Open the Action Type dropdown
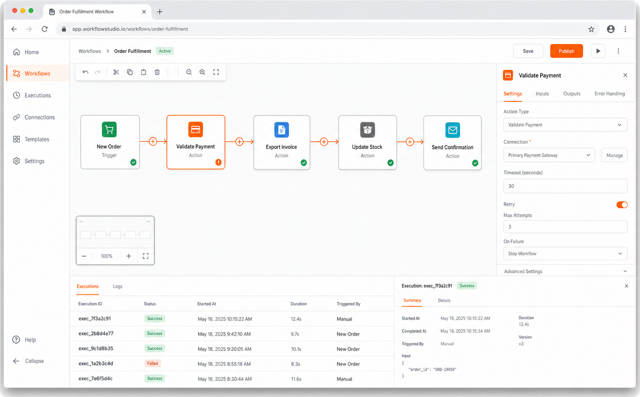This screenshot has height=397, width=640. [565, 125]
